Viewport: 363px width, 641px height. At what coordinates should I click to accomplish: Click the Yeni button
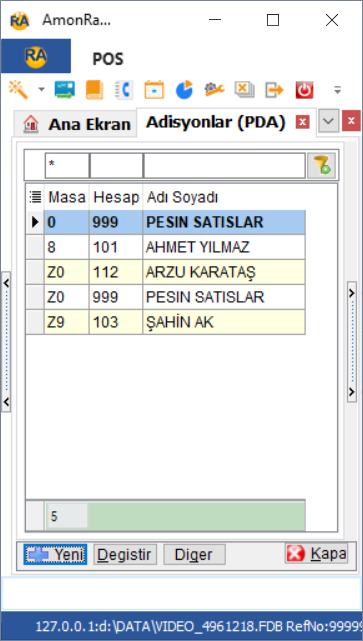[55, 554]
